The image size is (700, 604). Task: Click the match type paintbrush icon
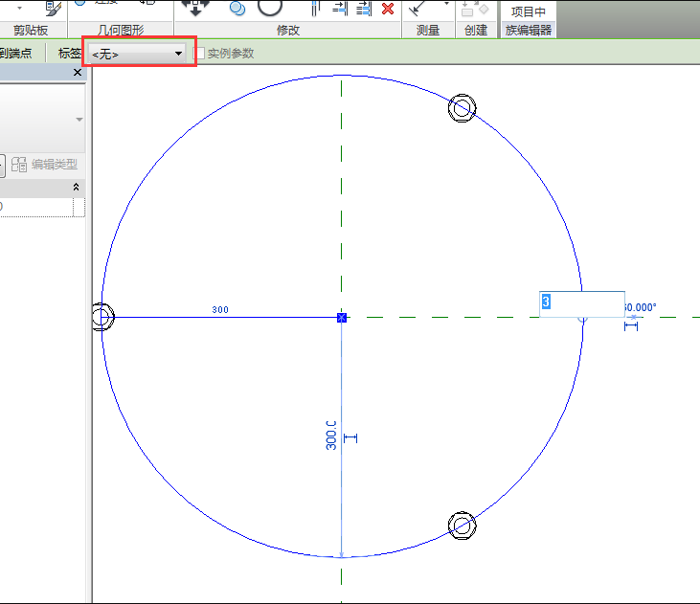52,8
